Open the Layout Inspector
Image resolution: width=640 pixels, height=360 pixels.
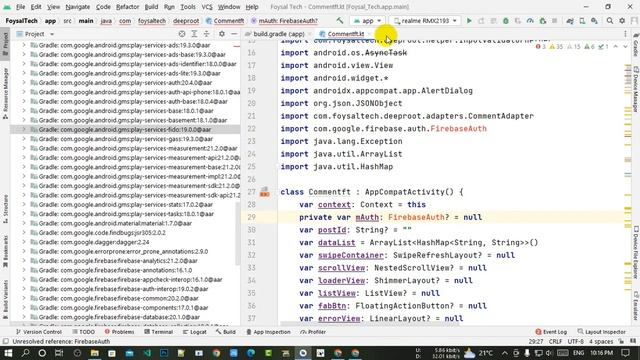coord(602,332)
